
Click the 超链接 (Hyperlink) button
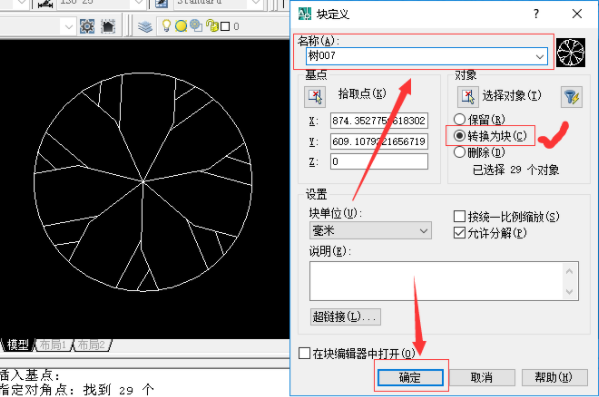(345, 317)
